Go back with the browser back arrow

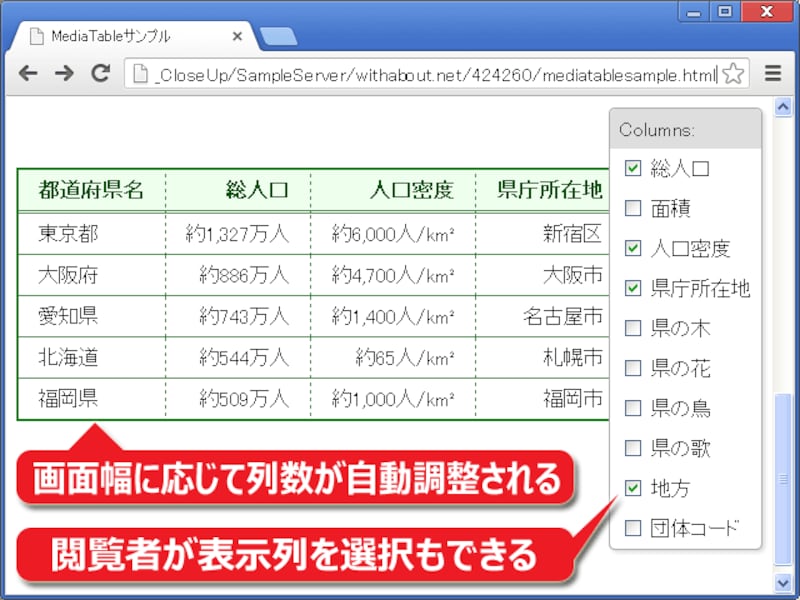point(28,74)
